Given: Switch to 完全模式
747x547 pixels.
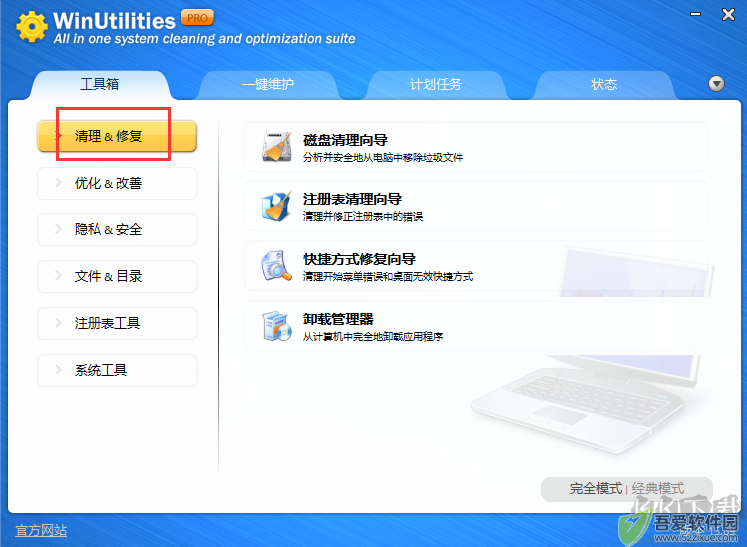Looking at the screenshot, I should [596, 489].
